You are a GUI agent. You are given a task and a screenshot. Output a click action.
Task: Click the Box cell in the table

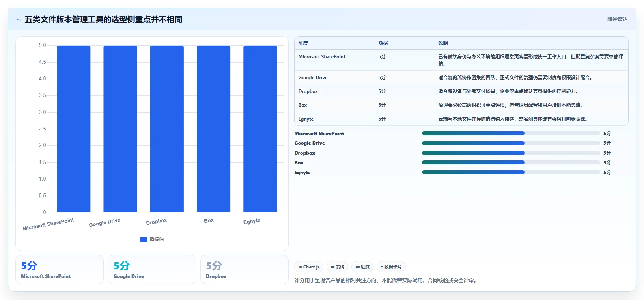(x=302, y=105)
